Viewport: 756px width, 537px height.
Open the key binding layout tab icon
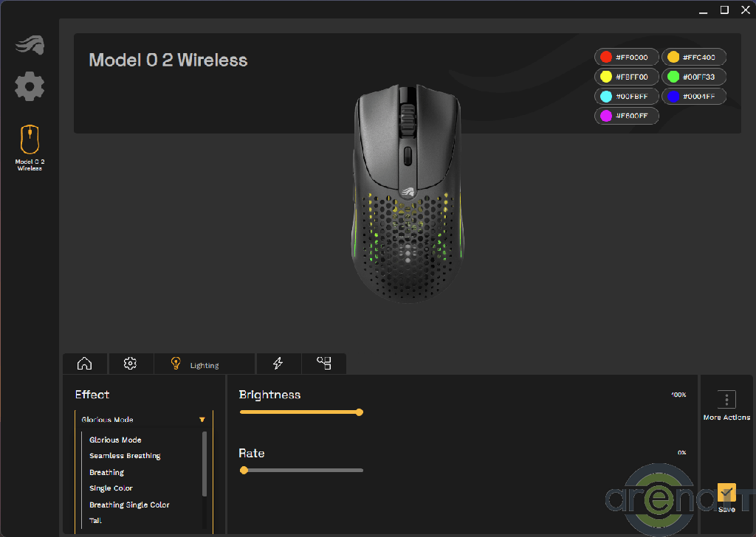tap(324, 364)
